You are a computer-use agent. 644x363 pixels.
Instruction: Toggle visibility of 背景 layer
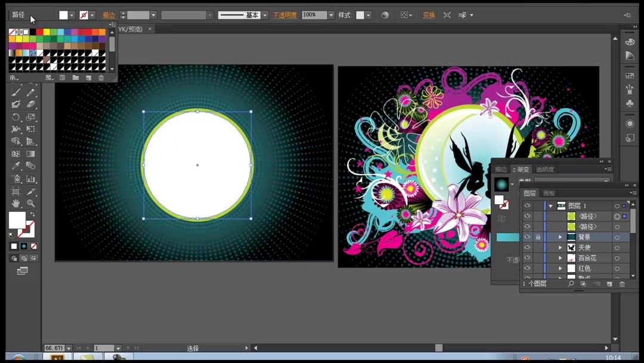click(527, 237)
